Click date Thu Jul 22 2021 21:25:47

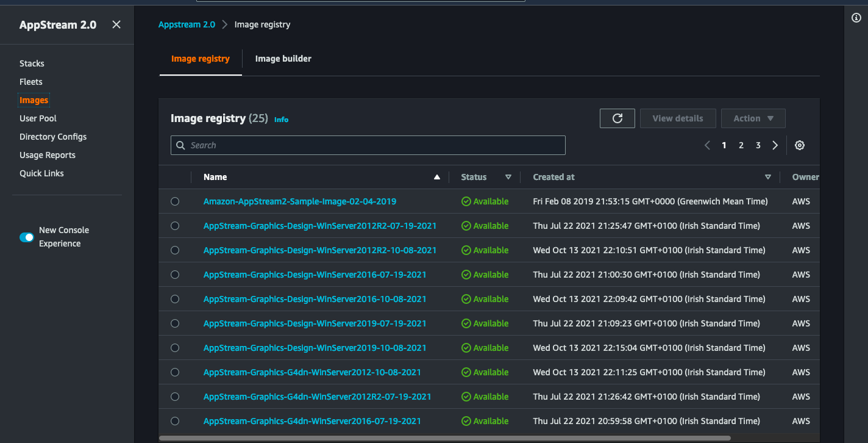point(647,226)
